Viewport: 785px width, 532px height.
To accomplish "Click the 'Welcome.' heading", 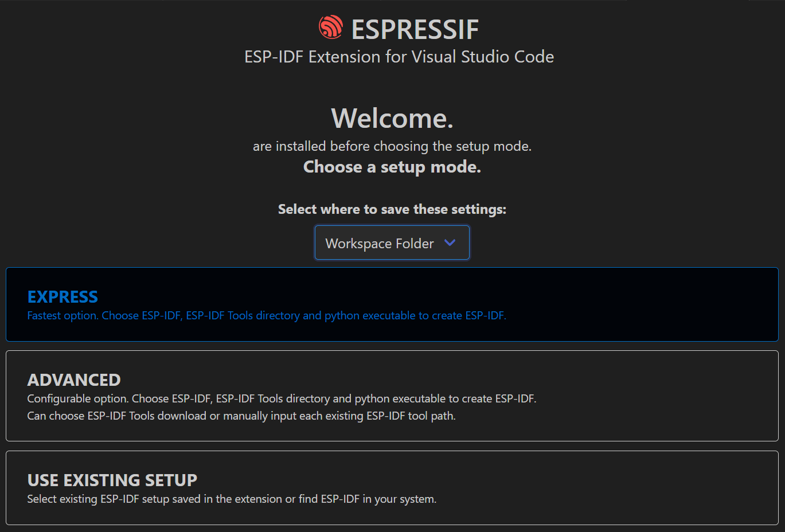I will coord(392,119).
